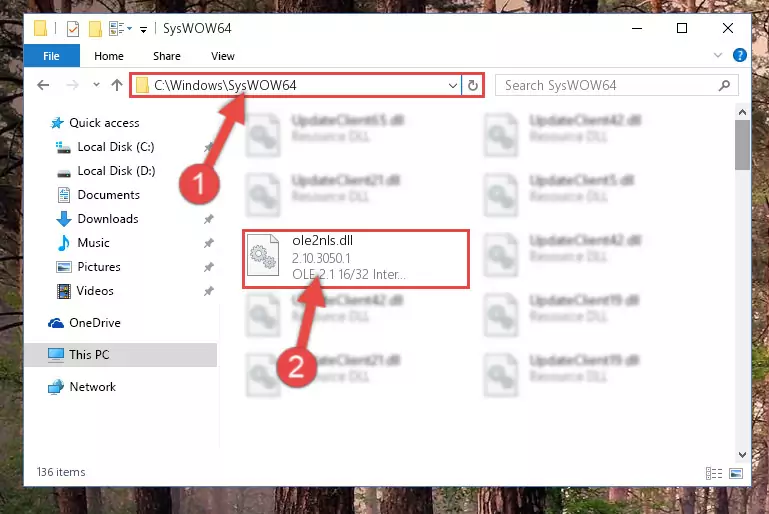Click the Documents page icon in sidebar
Image resolution: width=769 pixels, height=514 pixels.
[x=64, y=195]
